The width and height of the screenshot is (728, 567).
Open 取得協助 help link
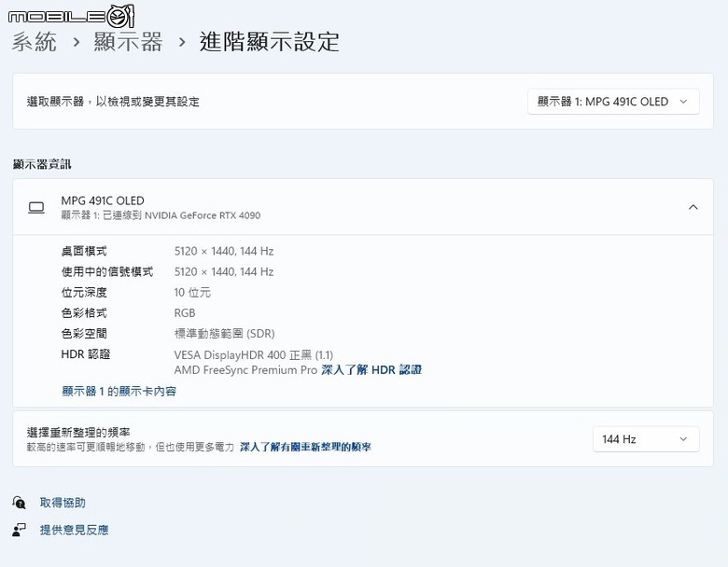tap(63, 503)
